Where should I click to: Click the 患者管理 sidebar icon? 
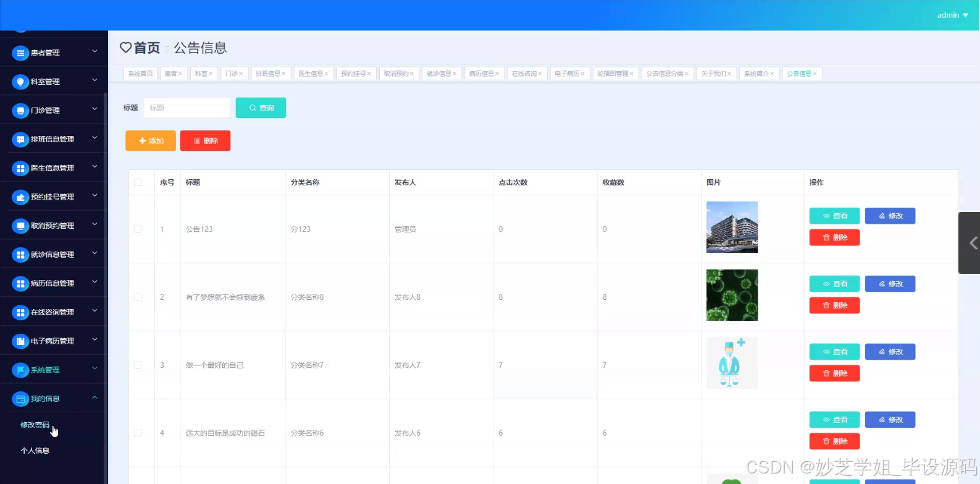tap(20, 53)
